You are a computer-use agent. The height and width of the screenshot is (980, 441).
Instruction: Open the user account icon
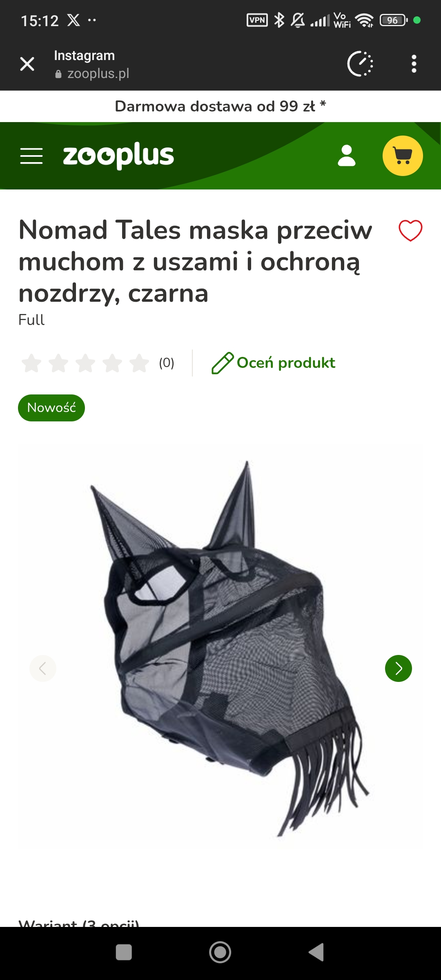click(x=347, y=156)
